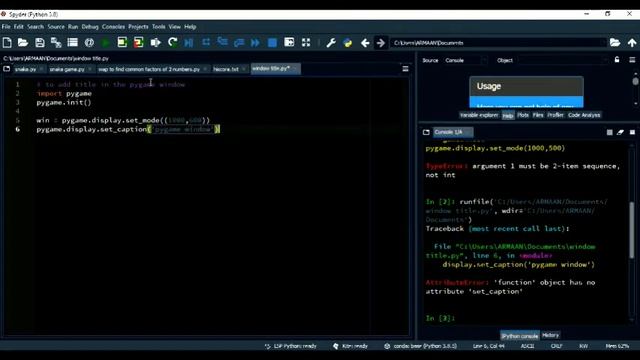640x360 pixels.
Task: Open the Debug menu
Action: click(90, 27)
